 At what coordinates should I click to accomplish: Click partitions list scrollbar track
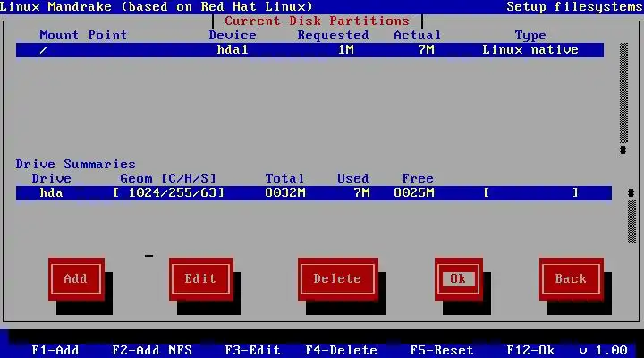point(623,92)
